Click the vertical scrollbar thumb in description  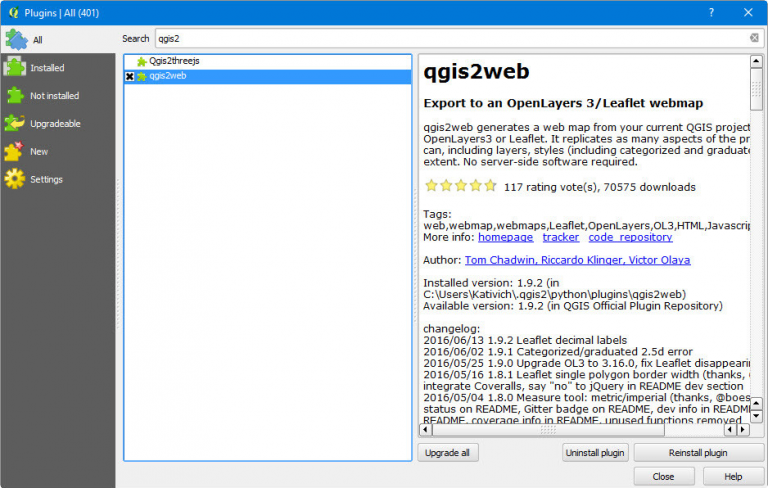tap(756, 89)
